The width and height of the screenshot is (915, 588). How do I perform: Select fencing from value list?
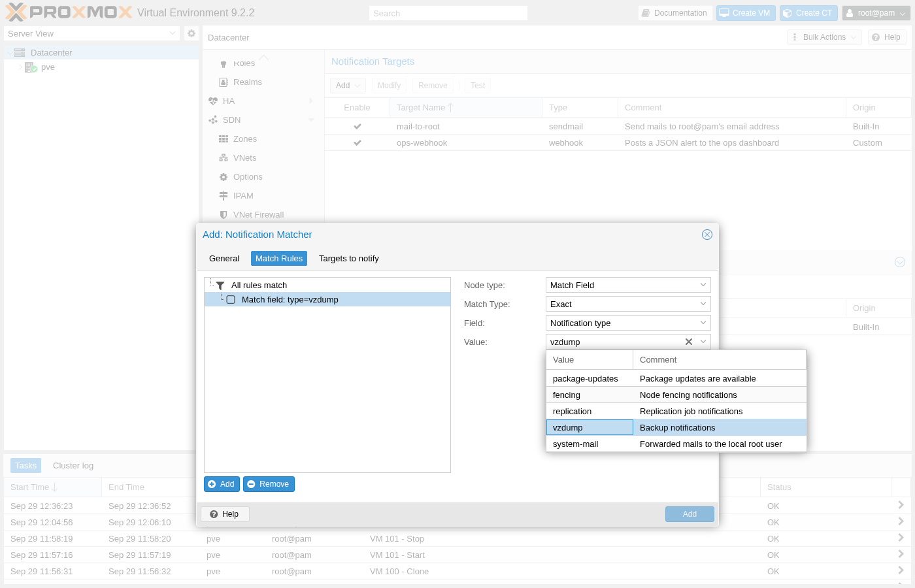pos(676,395)
